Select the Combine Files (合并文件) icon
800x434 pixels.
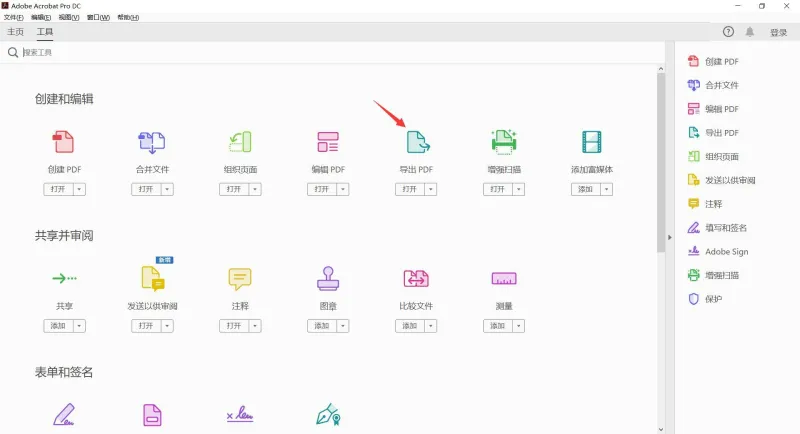pyautogui.click(x=152, y=142)
